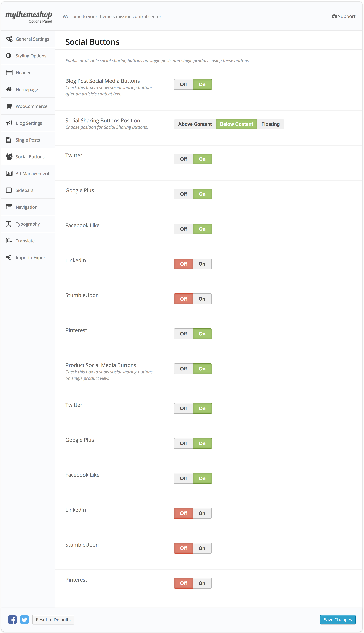Click the Save Changes button
Viewport: 364px width, 633px height.
[x=337, y=620]
